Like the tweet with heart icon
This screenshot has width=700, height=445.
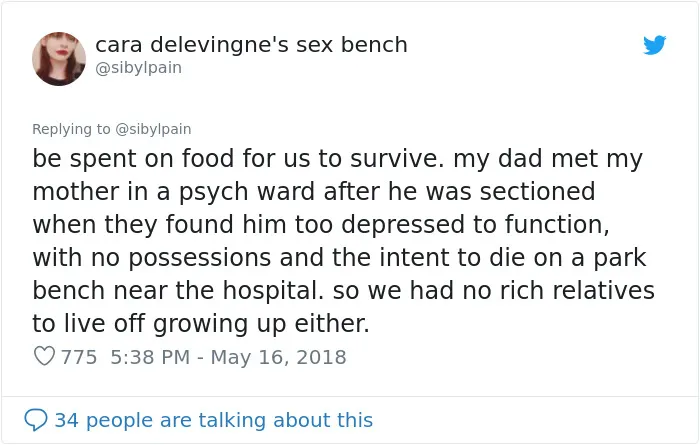[x=45, y=356]
